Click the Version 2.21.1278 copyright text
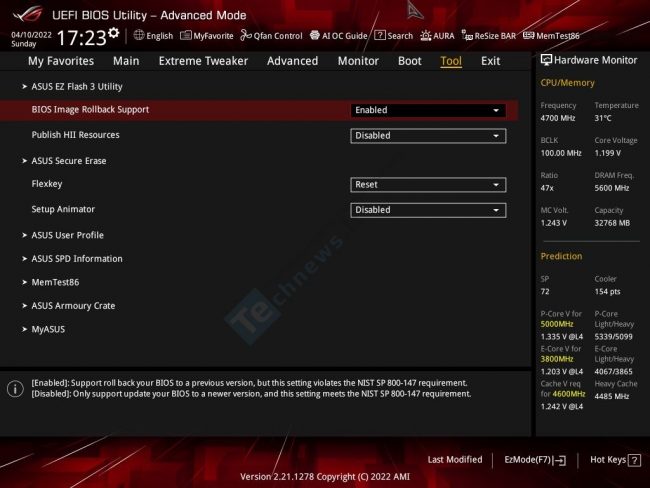The height and width of the screenshot is (488, 650). click(x=325, y=477)
